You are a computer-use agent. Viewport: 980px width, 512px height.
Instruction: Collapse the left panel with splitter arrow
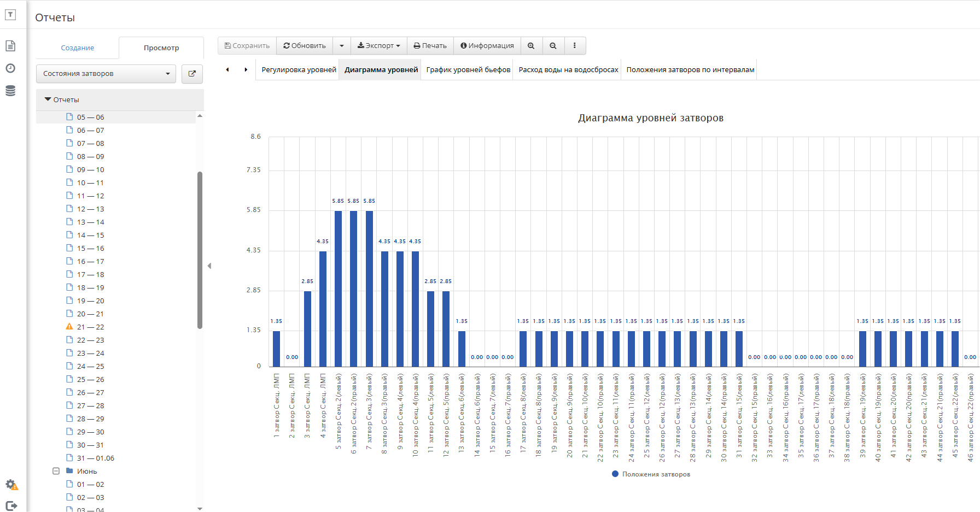(x=209, y=266)
